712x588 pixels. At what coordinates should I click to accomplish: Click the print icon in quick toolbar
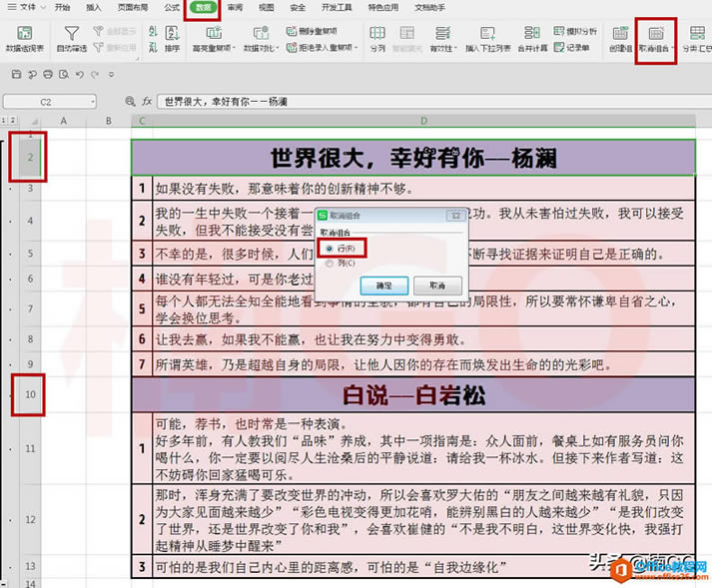pos(48,75)
